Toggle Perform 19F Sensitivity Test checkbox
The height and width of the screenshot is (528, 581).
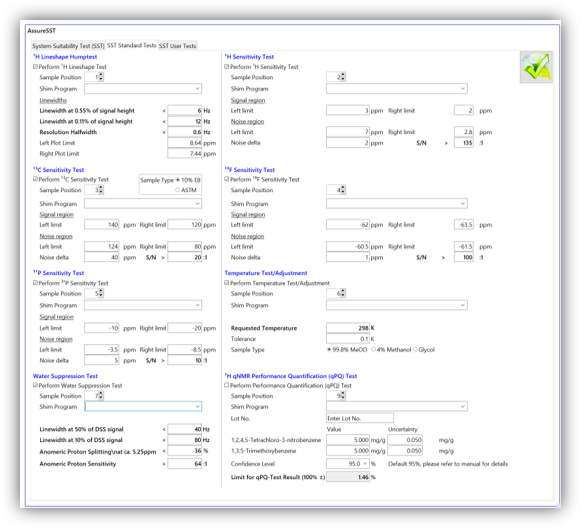[227, 179]
